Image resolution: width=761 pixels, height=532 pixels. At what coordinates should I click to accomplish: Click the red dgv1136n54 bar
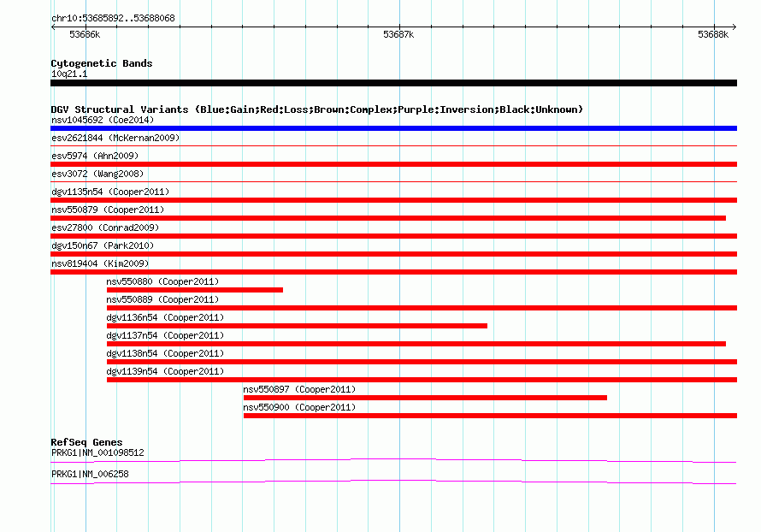pos(297,326)
